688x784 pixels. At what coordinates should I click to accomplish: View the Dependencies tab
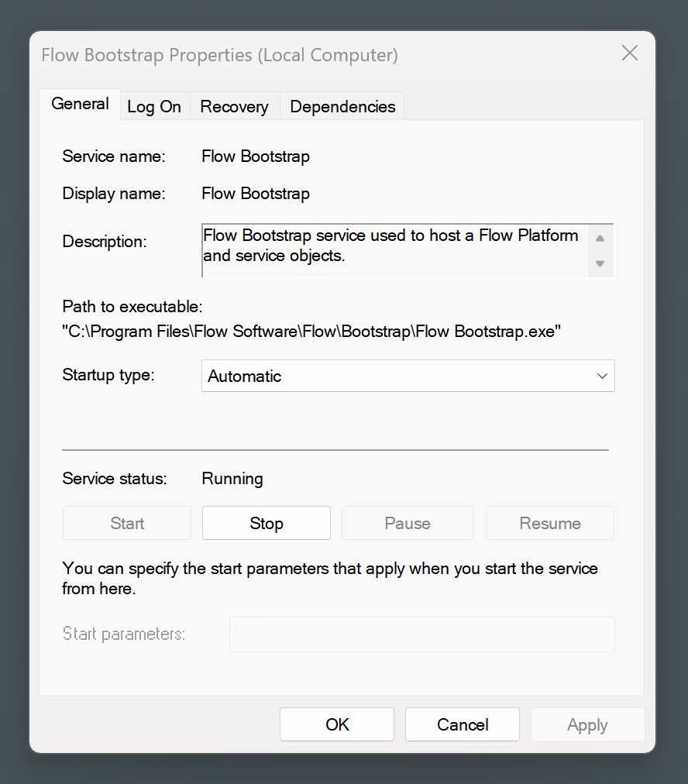point(342,106)
